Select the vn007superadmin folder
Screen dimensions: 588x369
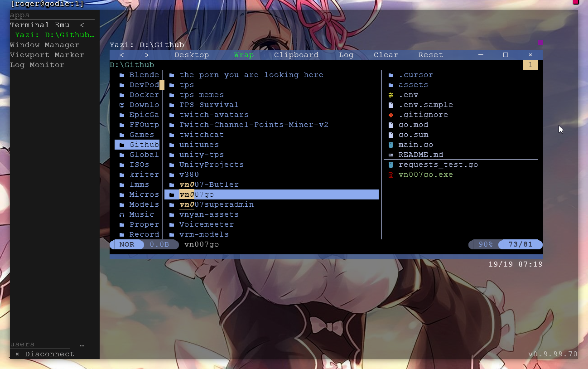(x=217, y=204)
